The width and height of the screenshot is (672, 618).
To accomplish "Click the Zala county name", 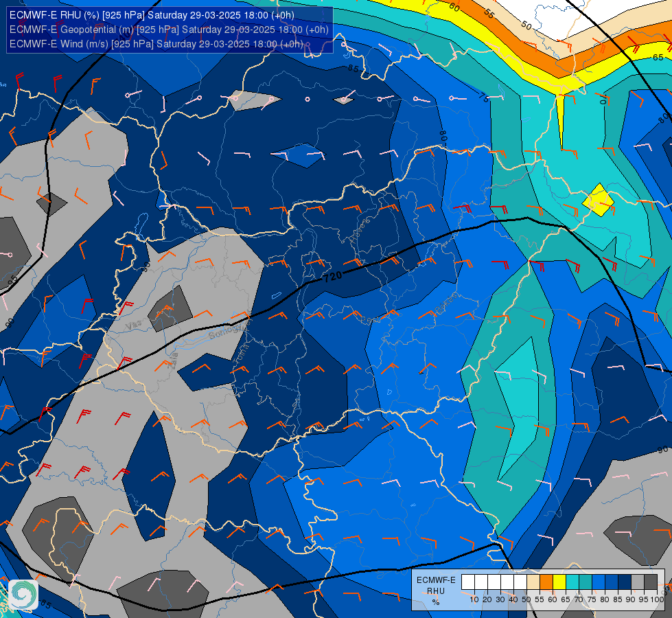I will pos(173,361).
